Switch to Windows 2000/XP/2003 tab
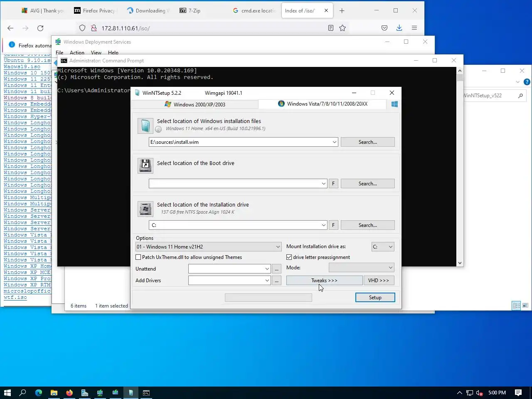The image size is (532, 399). 195,104
